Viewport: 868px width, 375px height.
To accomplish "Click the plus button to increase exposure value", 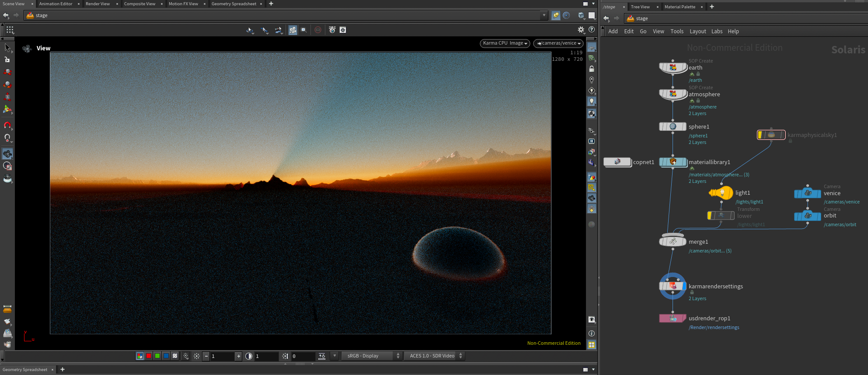I will click(238, 356).
